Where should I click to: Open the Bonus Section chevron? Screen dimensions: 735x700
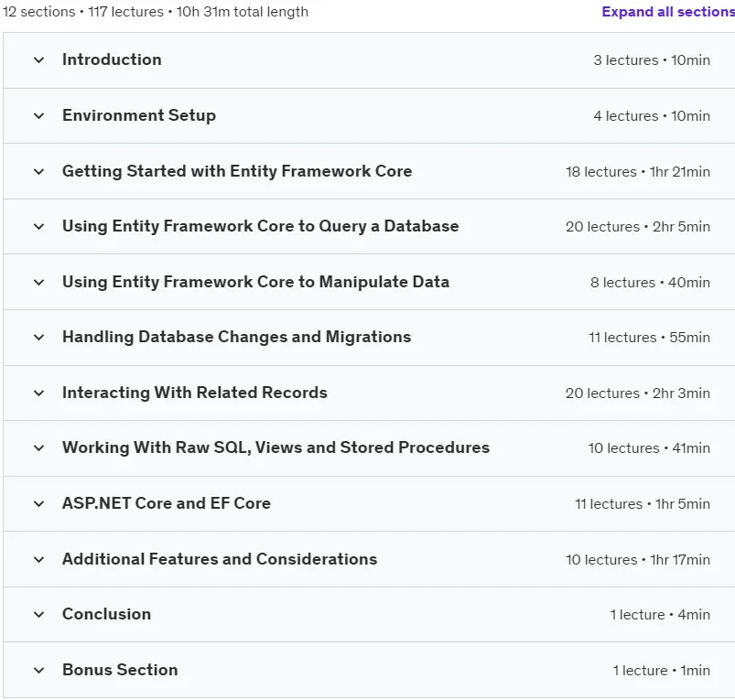coord(39,670)
